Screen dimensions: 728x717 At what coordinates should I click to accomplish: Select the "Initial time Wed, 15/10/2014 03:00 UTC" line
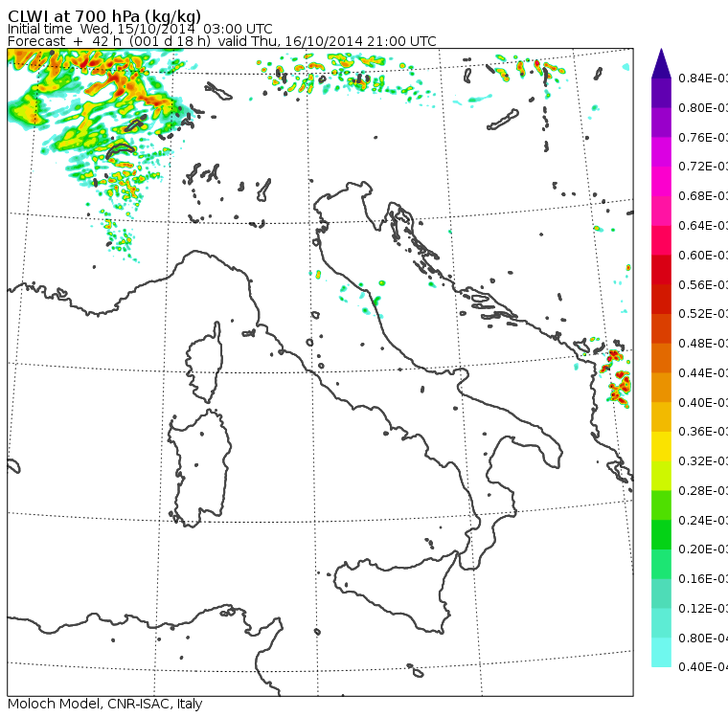coord(140,29)
